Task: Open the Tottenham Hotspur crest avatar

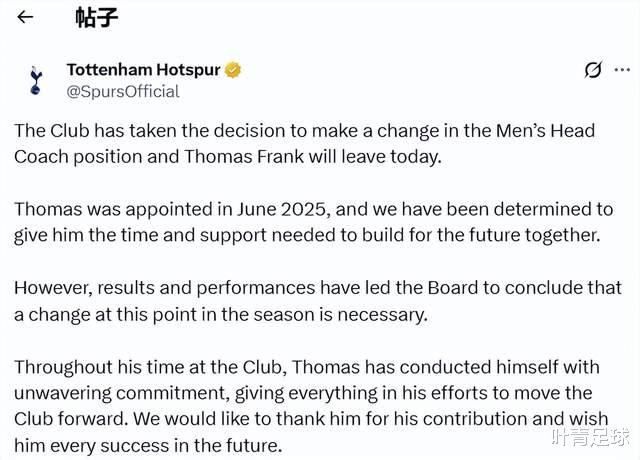Action: click(36, 80)
